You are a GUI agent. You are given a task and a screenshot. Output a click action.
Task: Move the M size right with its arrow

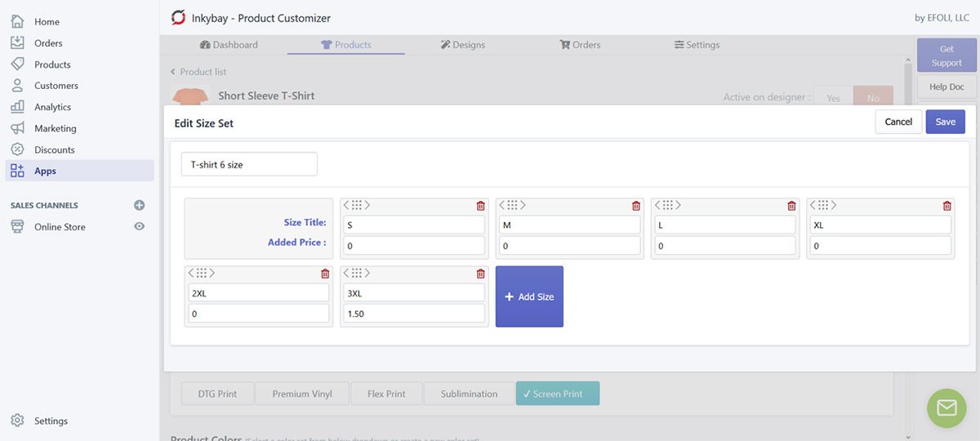click(523, 205)
